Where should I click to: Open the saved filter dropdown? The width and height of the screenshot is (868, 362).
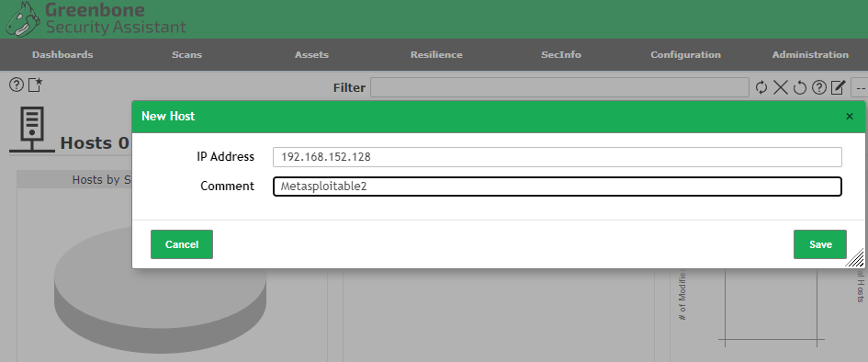[859, 87]
